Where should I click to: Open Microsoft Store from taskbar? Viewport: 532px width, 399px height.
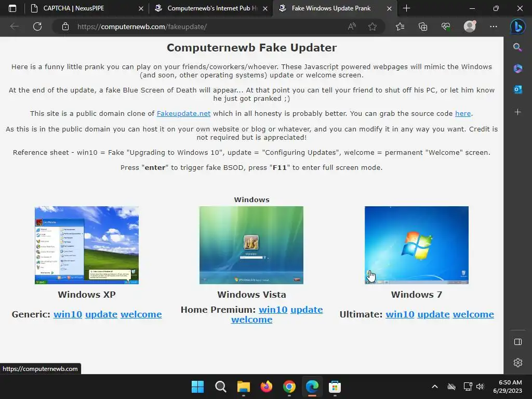[x=335, y=387]
